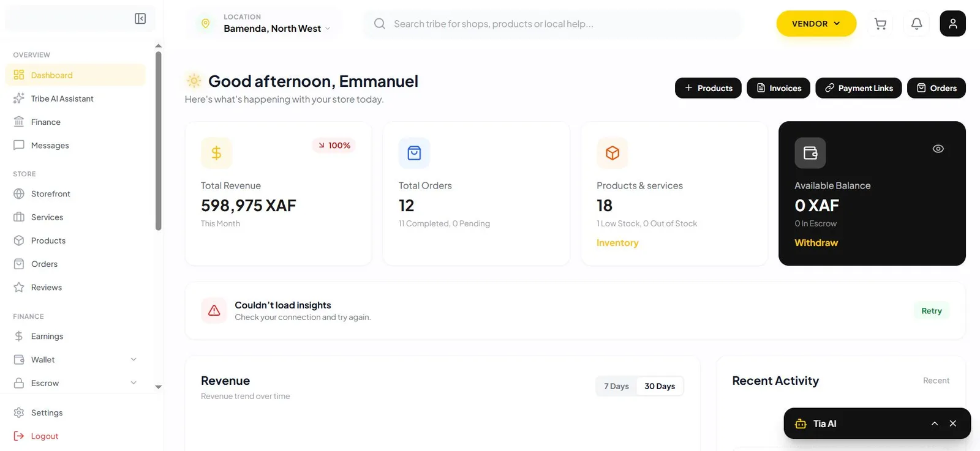Focus the search tribe input field

[552, 24]
